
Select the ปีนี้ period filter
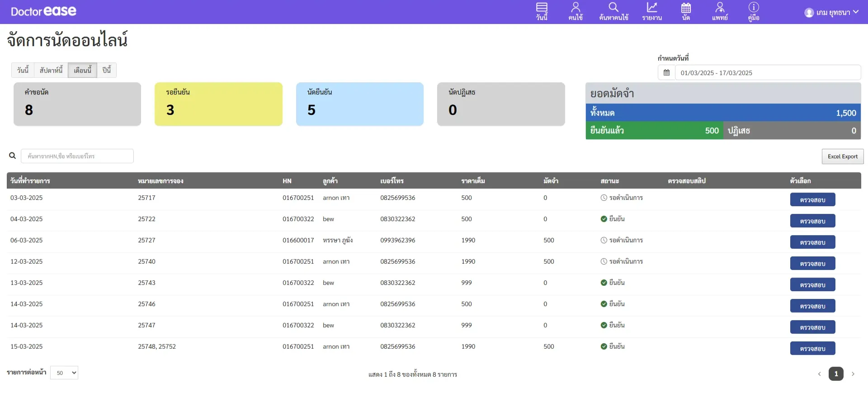point(107,70)
